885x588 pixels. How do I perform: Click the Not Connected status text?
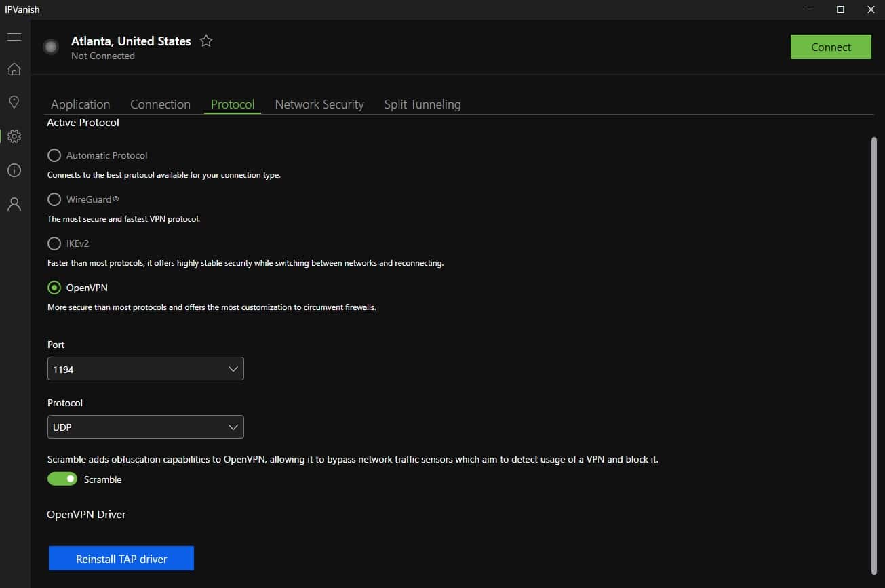tap(103, 56)
